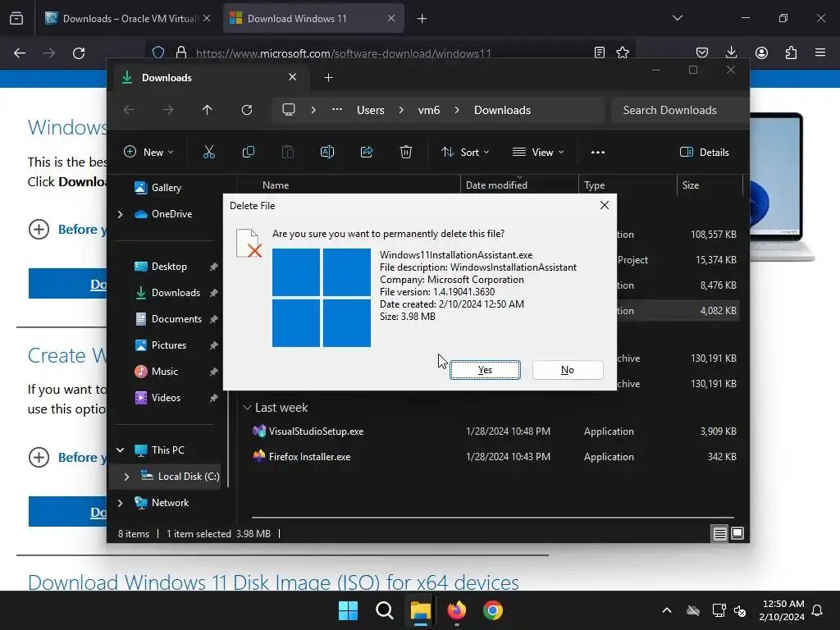840x630 pixels.
Task: Select Downloads in the breadcrumb path
Action: (x=502, y=110)
